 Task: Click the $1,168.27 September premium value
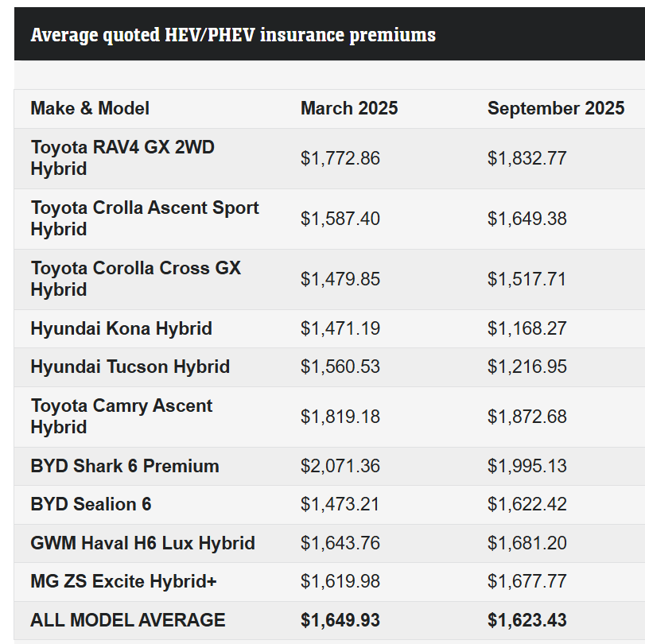(526, 328)
